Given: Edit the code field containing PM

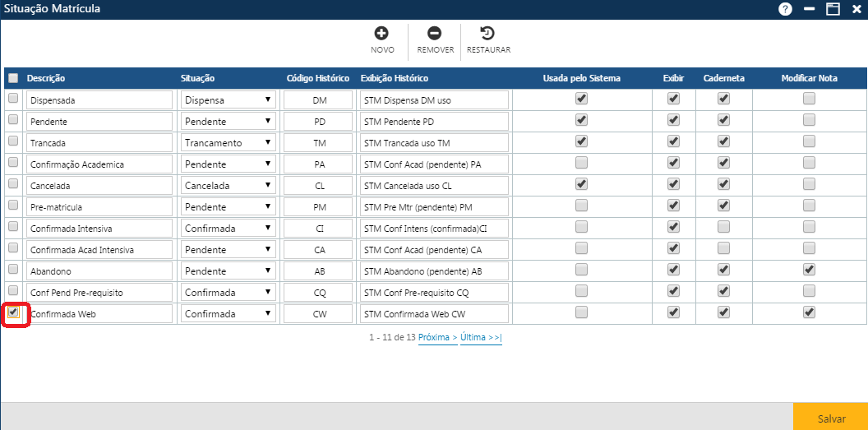Looking at the screenshot, I should (319, 207).
